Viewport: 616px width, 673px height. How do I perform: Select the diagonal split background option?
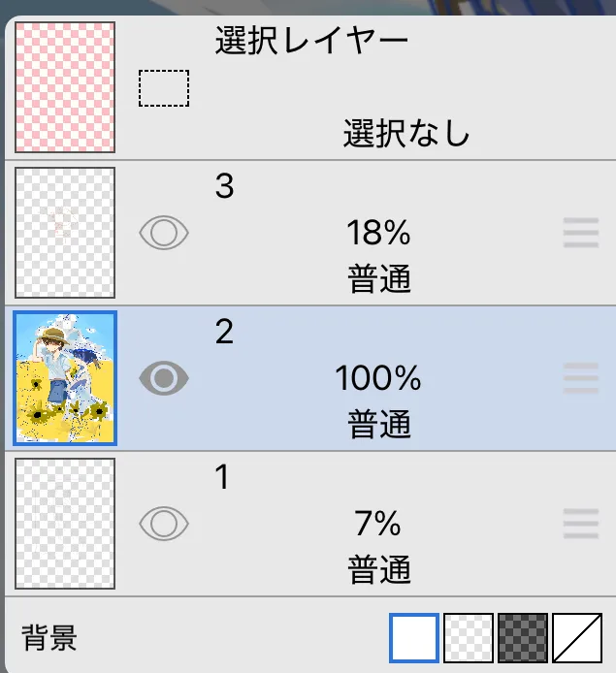pyautogui.click(x=577, y=637)
